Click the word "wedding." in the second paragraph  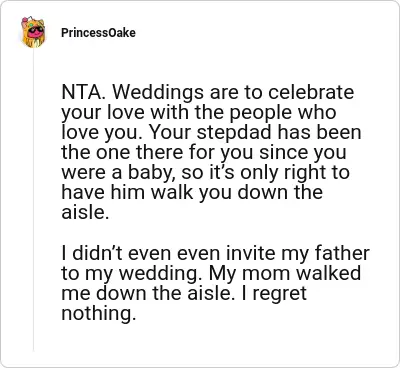pyautogui.click(x=161, y=274)
